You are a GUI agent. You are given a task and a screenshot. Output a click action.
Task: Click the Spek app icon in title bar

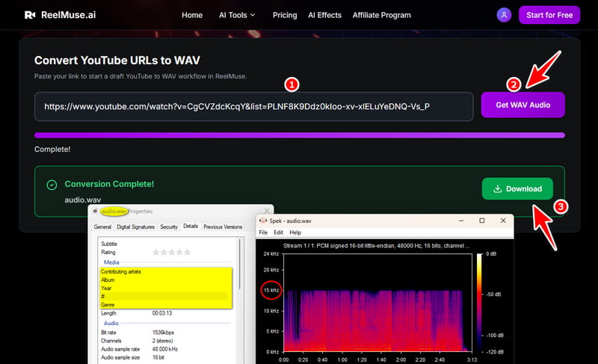pos(263,220)
